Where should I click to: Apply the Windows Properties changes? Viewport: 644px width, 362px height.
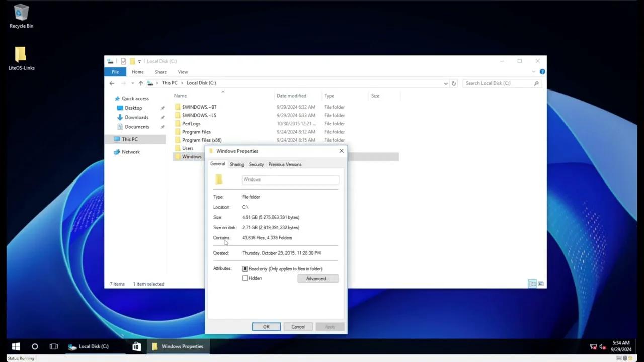(330, 327)
